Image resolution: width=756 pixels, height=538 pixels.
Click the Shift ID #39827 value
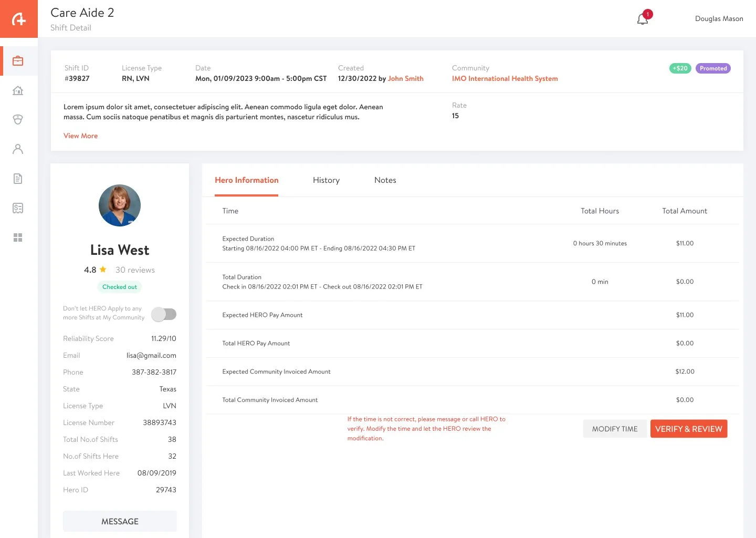pyautogui.click(x=77, y=78)
